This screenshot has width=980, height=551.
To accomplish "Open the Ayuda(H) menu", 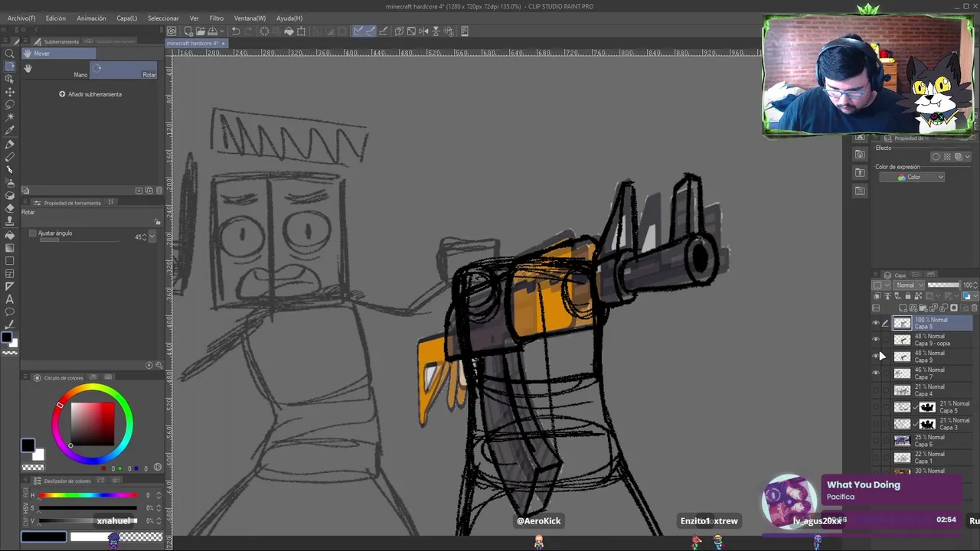I will [x=289, y=18].
